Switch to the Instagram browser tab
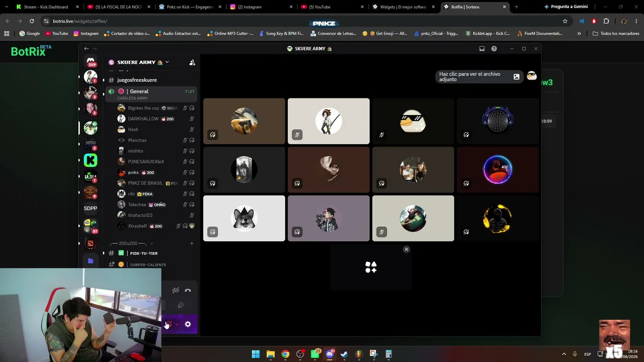The height and width of the screenshot is (362, 644). [x=262, y=7]
